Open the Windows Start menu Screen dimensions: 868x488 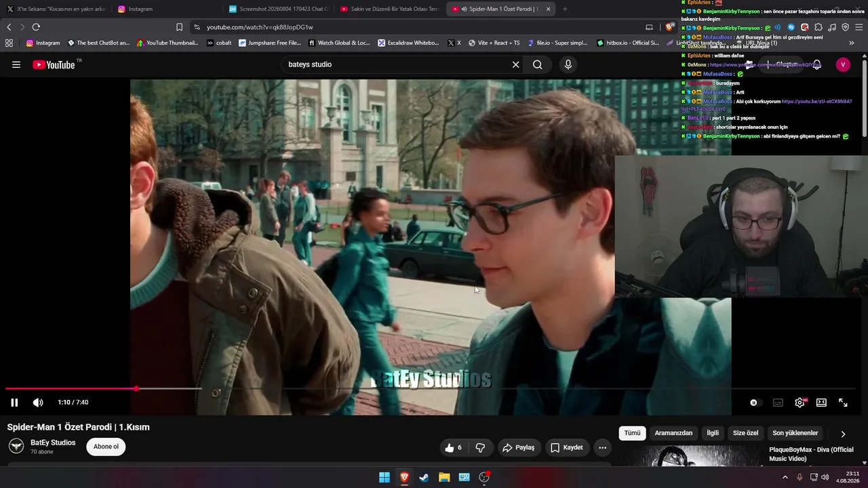(x=384, y=477)
